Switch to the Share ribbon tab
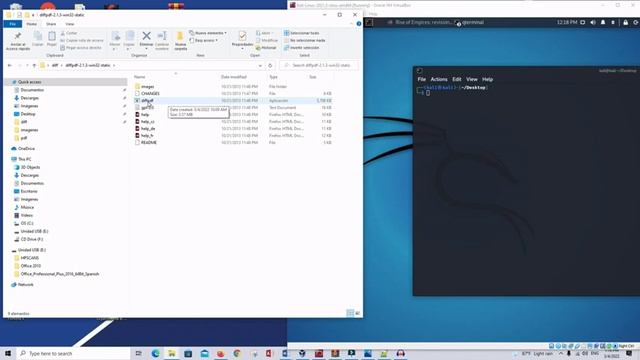This screenshot has height=360, width=640. [51, 24]
